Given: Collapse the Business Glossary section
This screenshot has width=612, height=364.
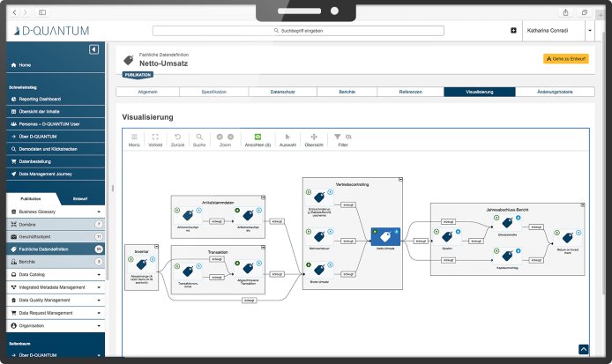Looking at the screenshot, I should coord(100,212).
